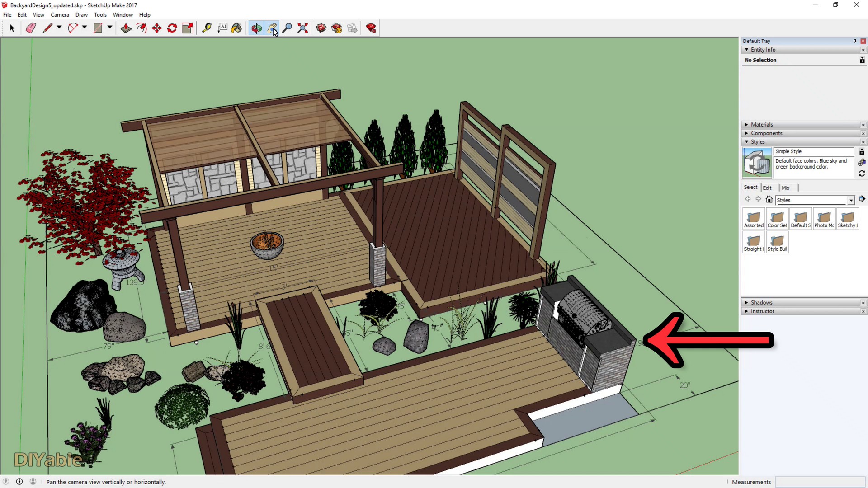Open the View menu

pyautogui.click(x=38, y=15)
